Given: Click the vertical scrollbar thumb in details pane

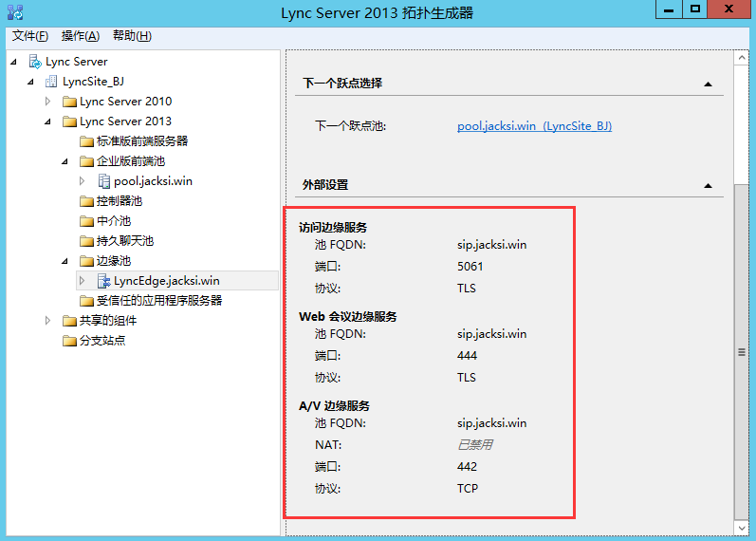Looking at the screenshot, I should click(x=742, y=352).
